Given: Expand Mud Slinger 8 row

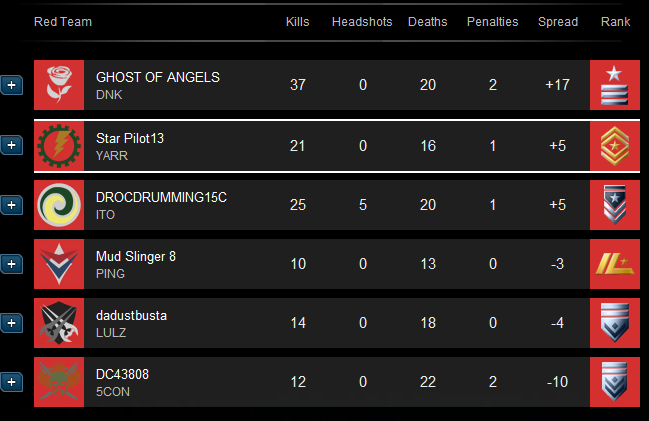Looking at the screenshot, I should [11, 264].
